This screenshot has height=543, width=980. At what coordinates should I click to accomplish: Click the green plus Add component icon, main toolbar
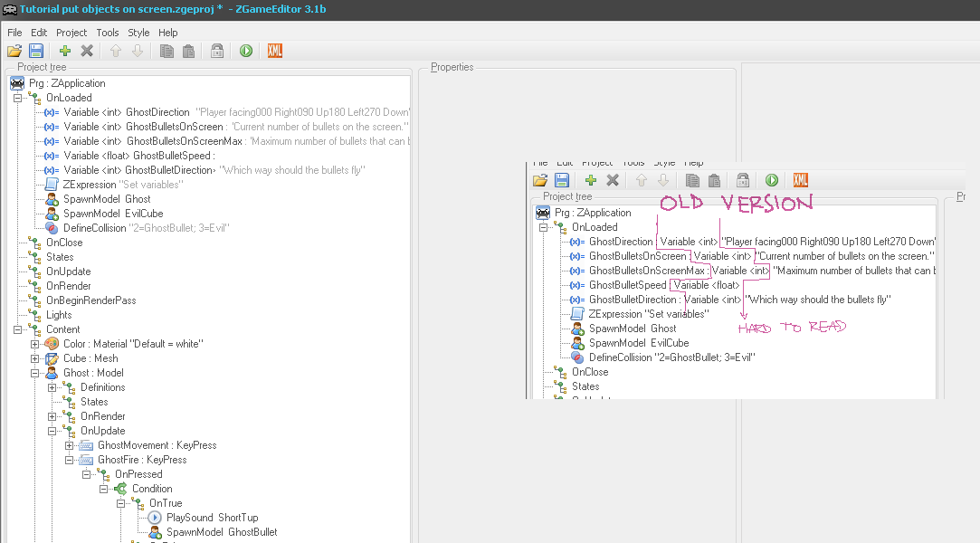65,52
